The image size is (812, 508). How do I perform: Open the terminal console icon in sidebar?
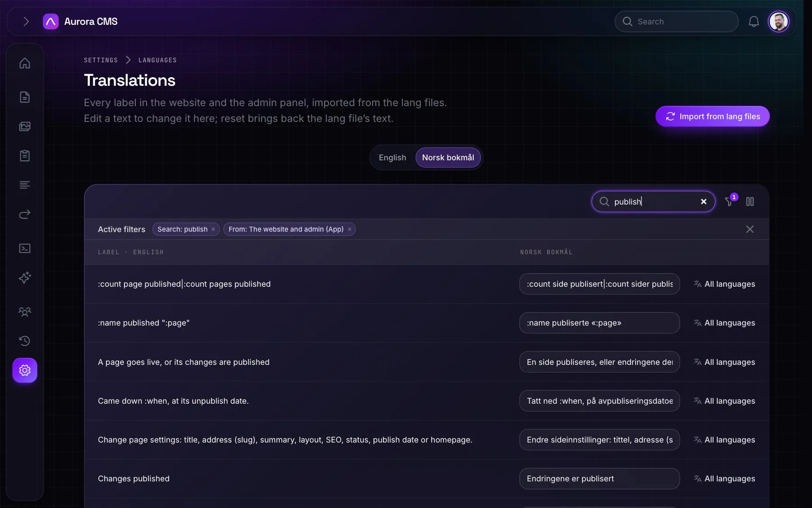coord(25,248)
